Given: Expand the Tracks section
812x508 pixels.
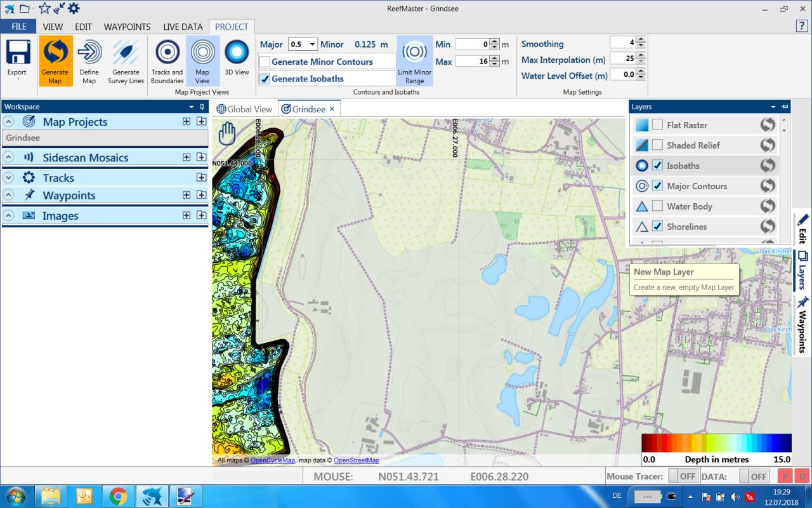Looking at the screenshot, I should [x=9, y=178].
